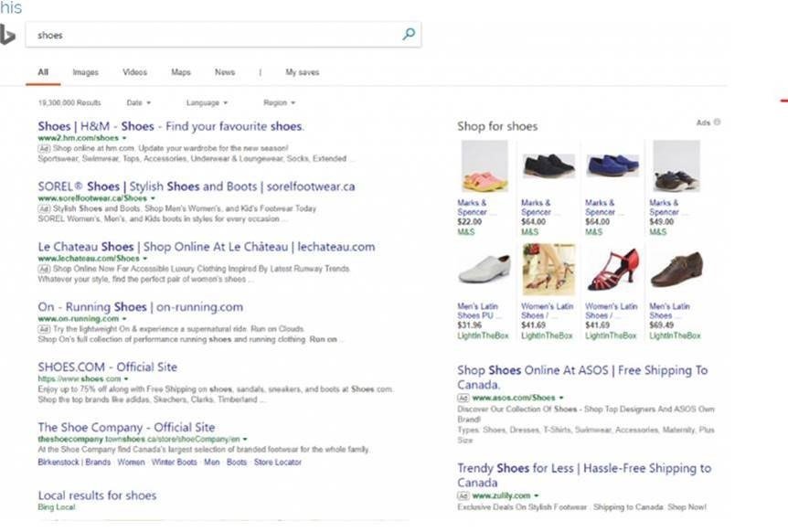
Task: Open the Trendy Shoes for Less ad
Action: click(584, 475)
